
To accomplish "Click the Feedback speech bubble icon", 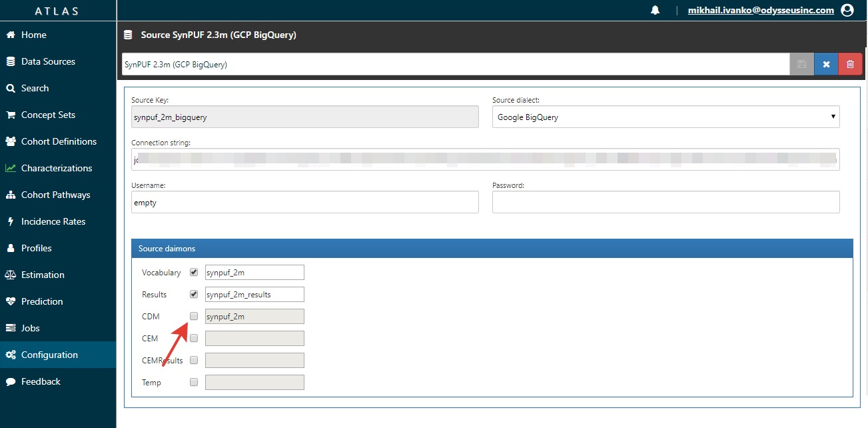I will coord(11,381).
